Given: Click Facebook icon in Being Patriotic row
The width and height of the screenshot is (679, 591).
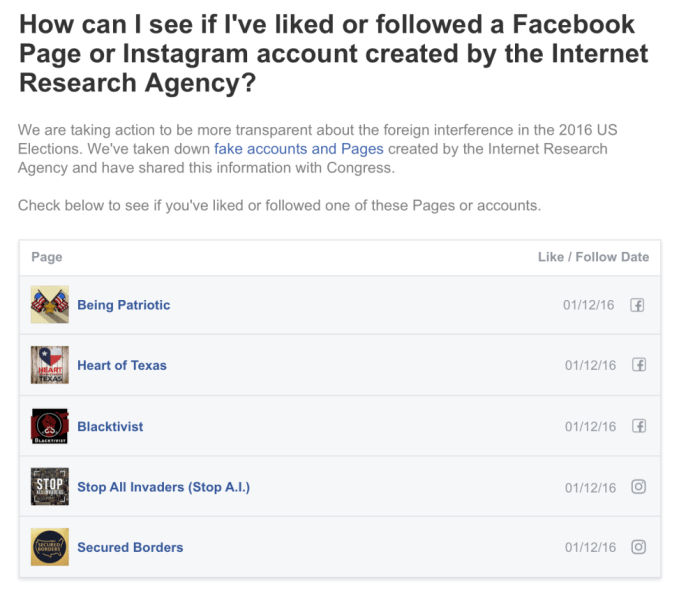Looking at the screenshot, I should [638, 305].
